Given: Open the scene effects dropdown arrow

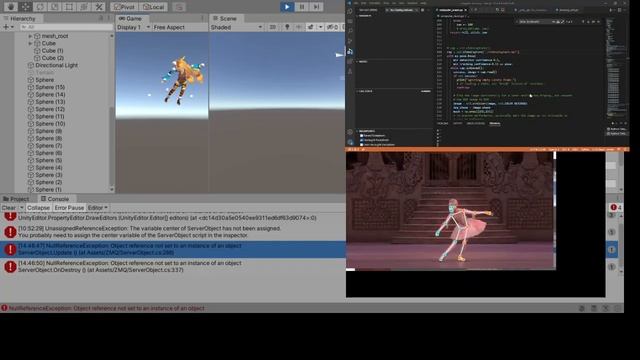Looking at the screenshot, I should pos(320,27).
